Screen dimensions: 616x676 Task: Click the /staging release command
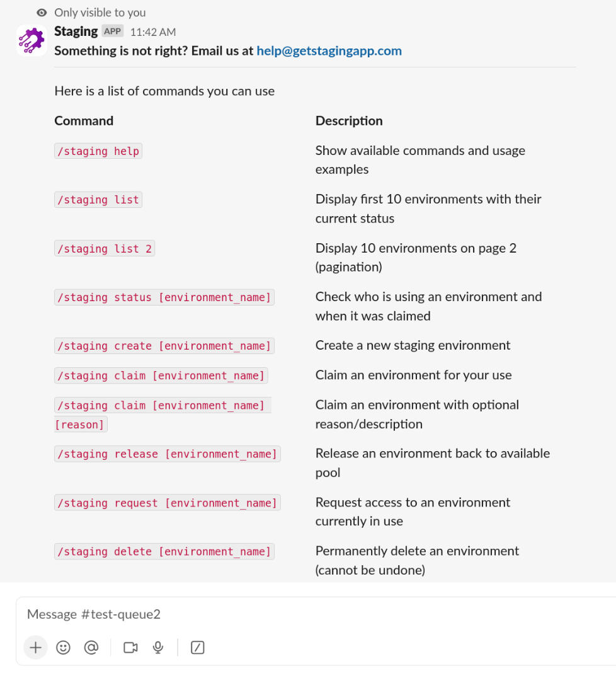click(x=168, y=454)
